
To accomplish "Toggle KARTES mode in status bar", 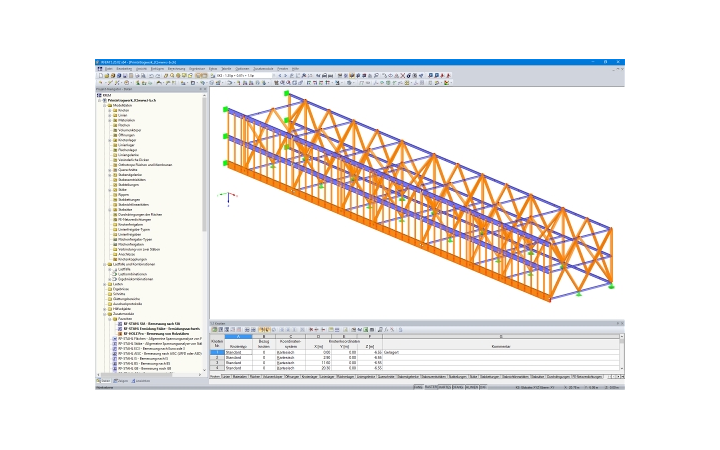I will (444, 388).
